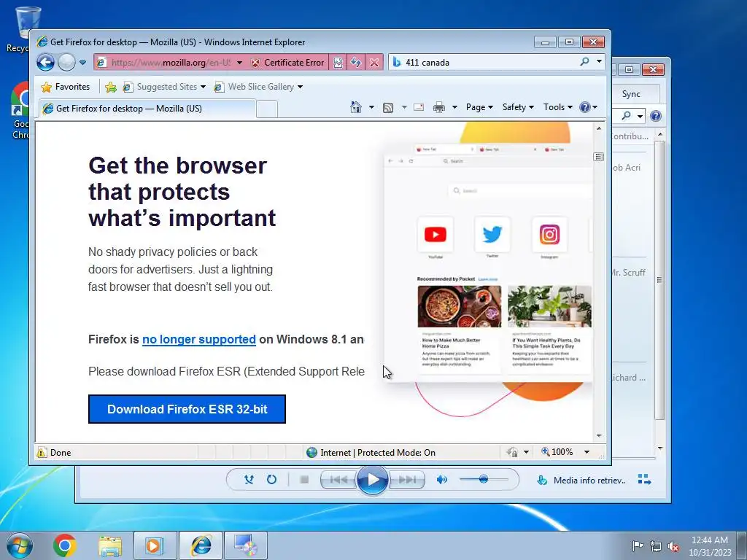Click Next track in Media Player
Viewport: 747px width, 560px height.
(406, 480)
